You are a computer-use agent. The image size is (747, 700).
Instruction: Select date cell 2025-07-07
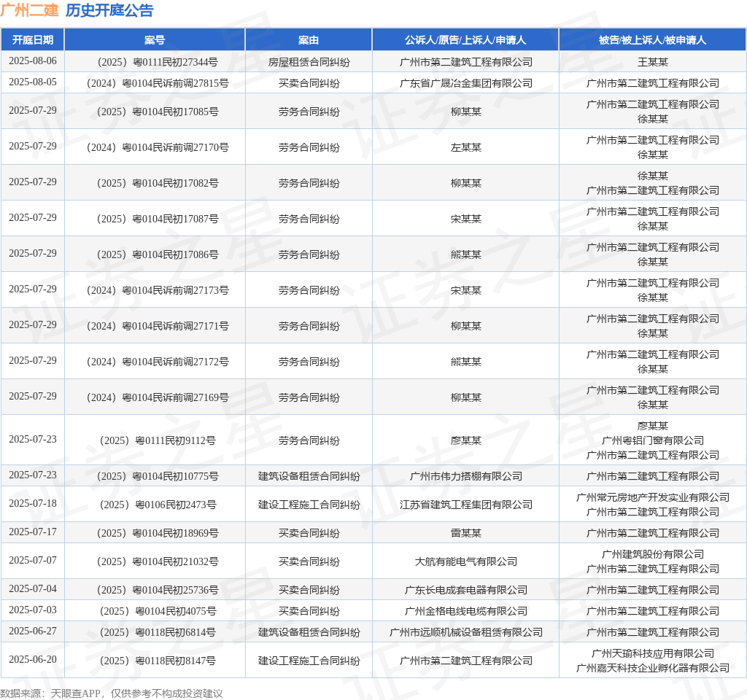[32, 561]
